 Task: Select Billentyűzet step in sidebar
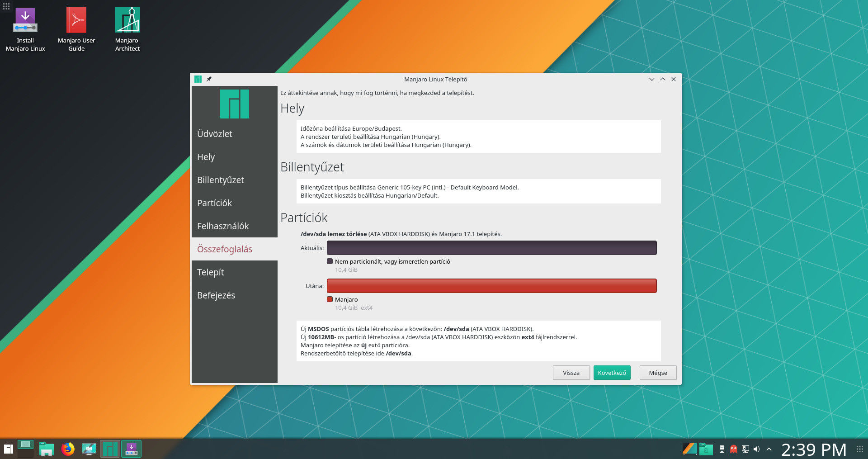tap(234, 180)
